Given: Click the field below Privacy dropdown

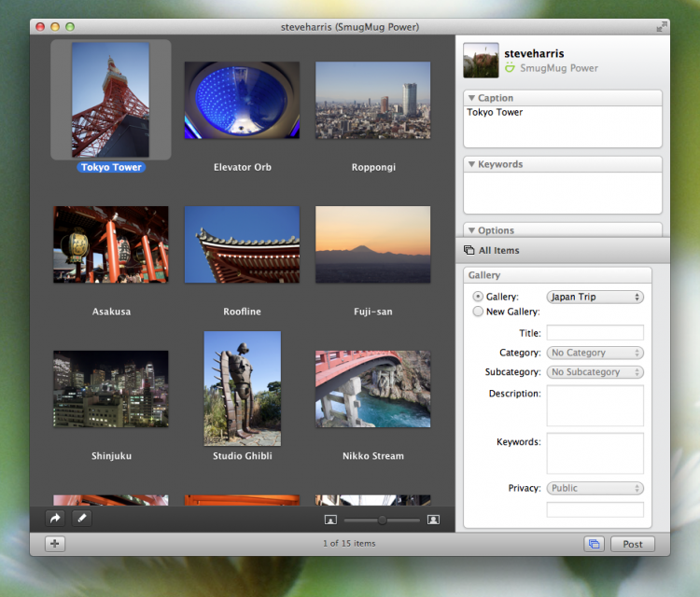Looking at the screenshot, I should [x=595, y=509].
